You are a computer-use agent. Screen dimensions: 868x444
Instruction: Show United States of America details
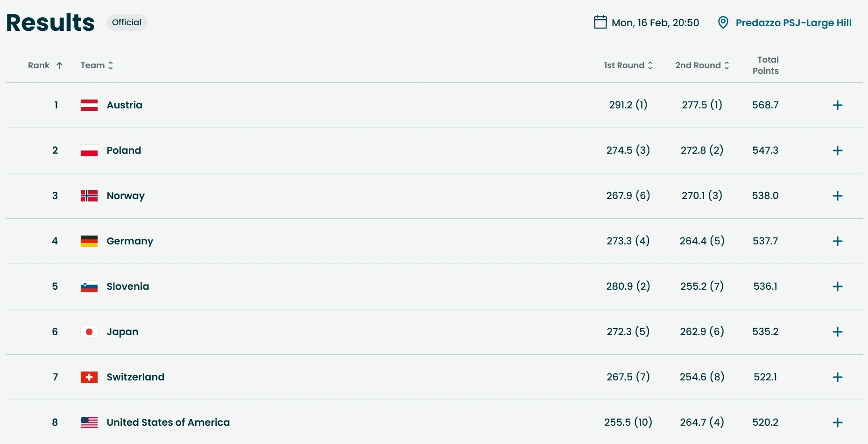click(x=838, y=423)
